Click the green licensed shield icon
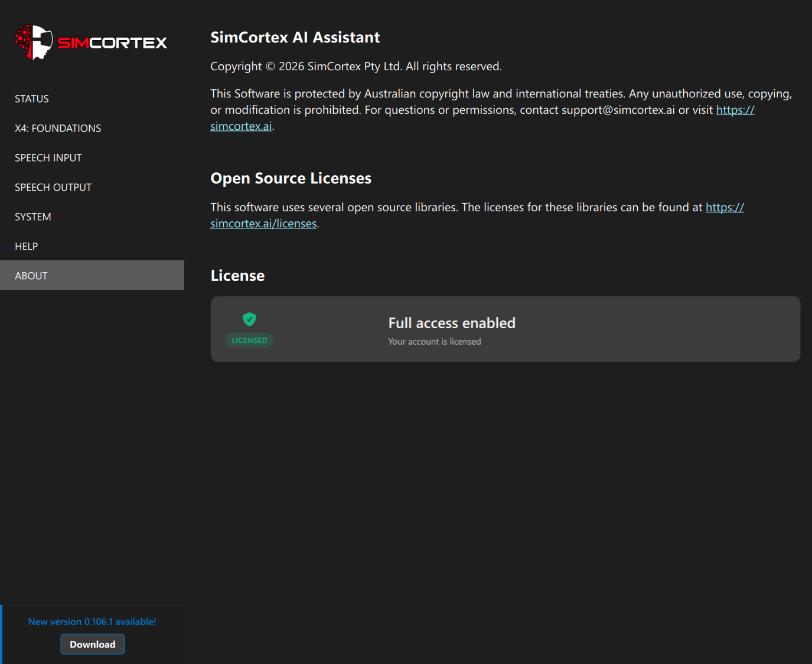Image resolution: width=812 pixels, height=664 pixels. tap(249, 319)
